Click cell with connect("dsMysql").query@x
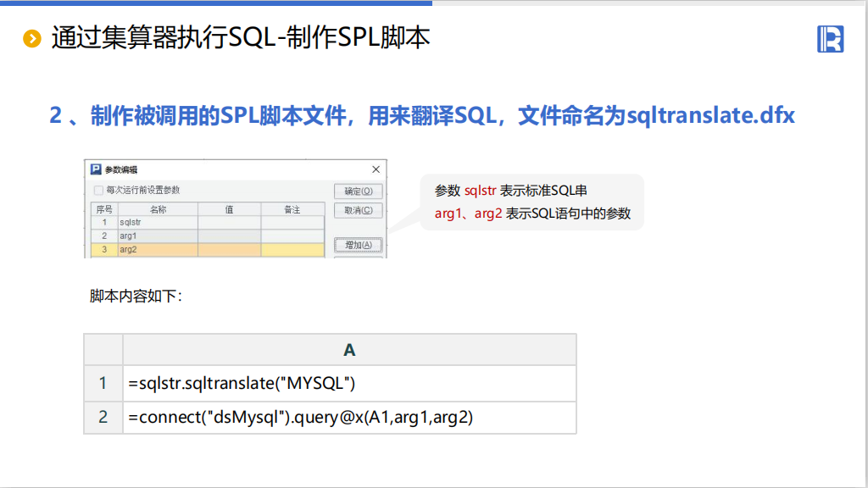Screen dimensions: 868x488 click(349, 417)
